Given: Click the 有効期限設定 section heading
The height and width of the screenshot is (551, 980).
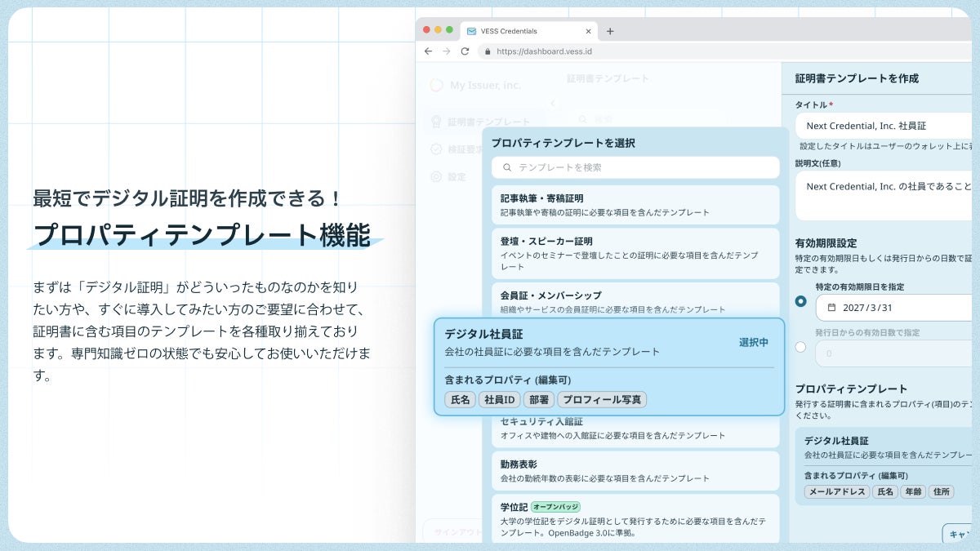Looking at the screenshot, I should 826,243.
